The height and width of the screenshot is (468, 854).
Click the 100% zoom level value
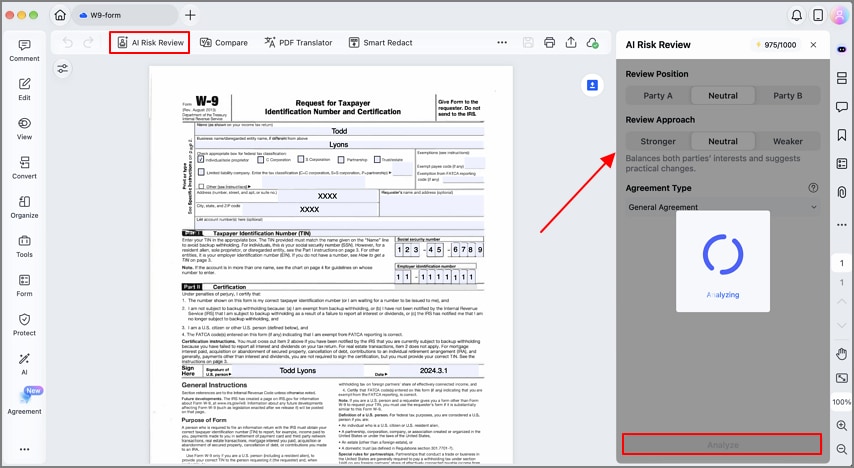coord(841,402)
